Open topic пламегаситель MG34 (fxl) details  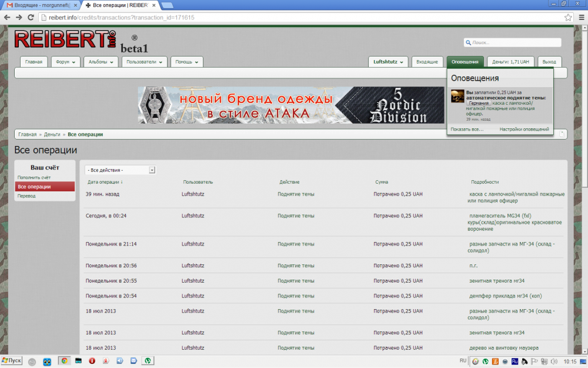[x=515, y=223]
